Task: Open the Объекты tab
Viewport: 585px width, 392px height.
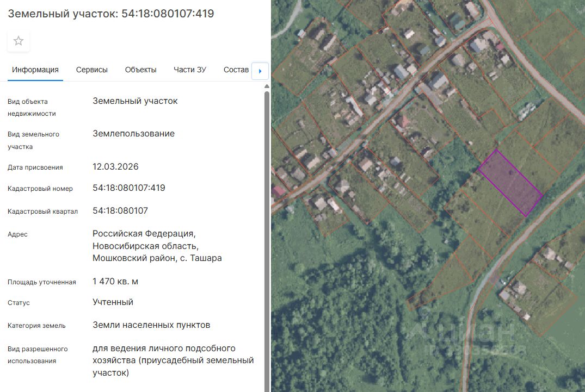Action: tap(140, 70)
